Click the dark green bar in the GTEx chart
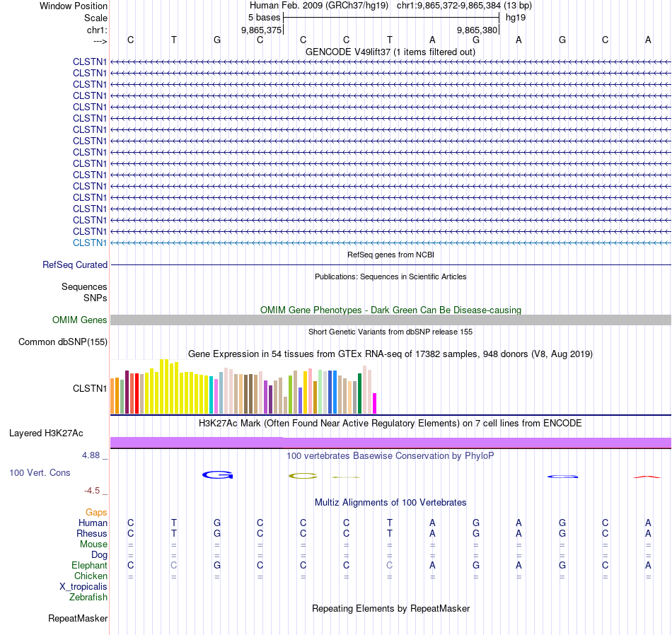 [359, 393]
